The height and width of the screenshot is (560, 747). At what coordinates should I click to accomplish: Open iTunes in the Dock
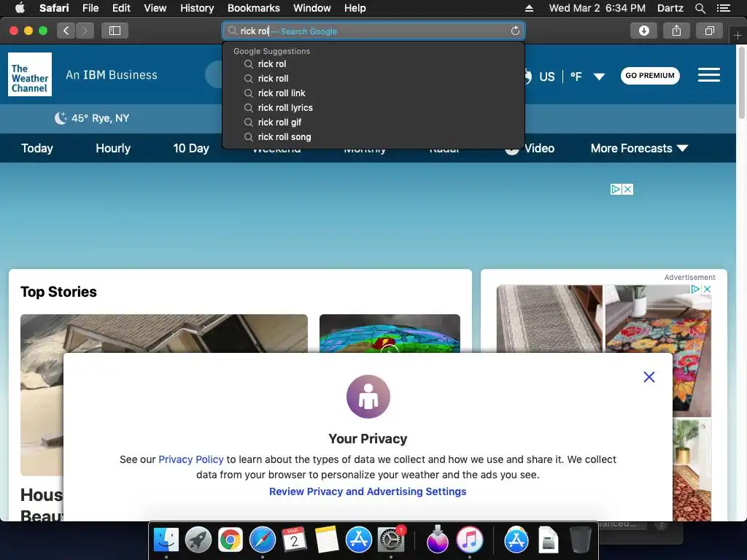tap(470, 540)
